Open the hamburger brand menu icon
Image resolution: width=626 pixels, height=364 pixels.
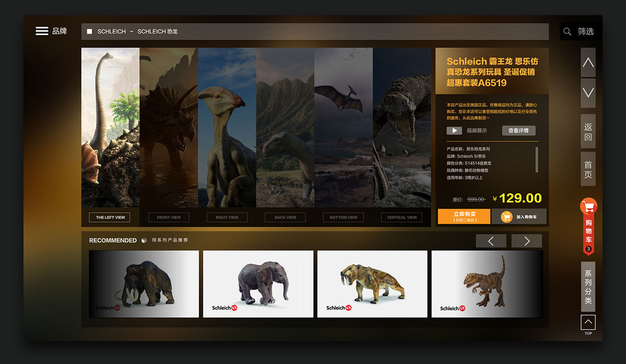tap(42, 31)
